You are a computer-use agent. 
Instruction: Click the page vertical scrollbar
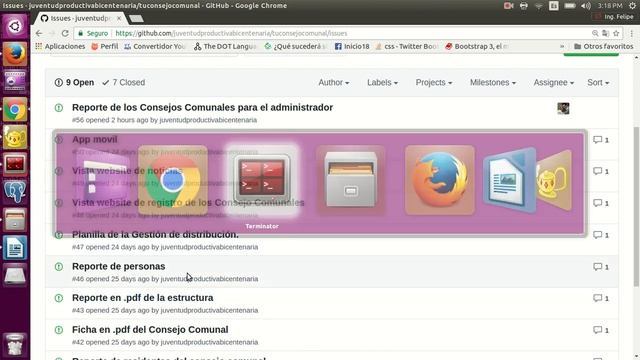pyautogui.click(x=637, y=206)
